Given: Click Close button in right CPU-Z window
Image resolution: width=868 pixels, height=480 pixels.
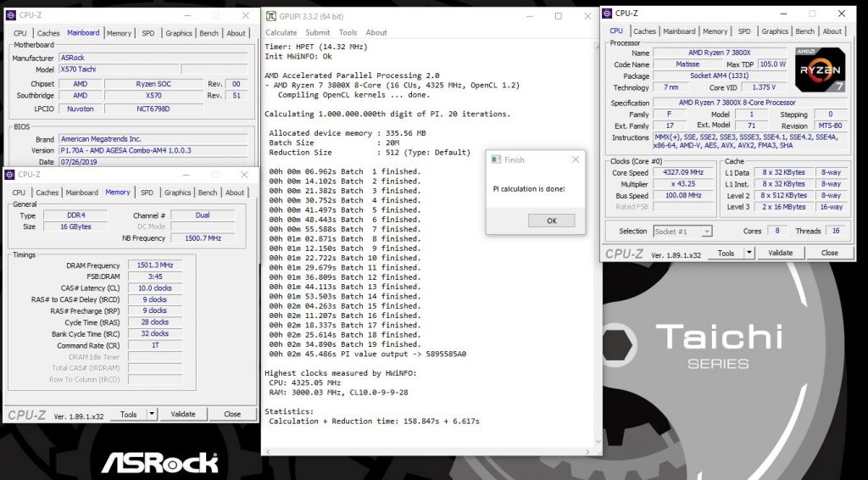Looking at the screenshot, I should (x=829, y=253).
